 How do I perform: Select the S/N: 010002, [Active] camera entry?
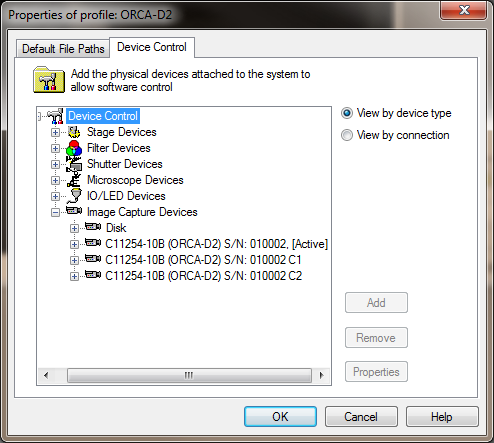point(217,244)
